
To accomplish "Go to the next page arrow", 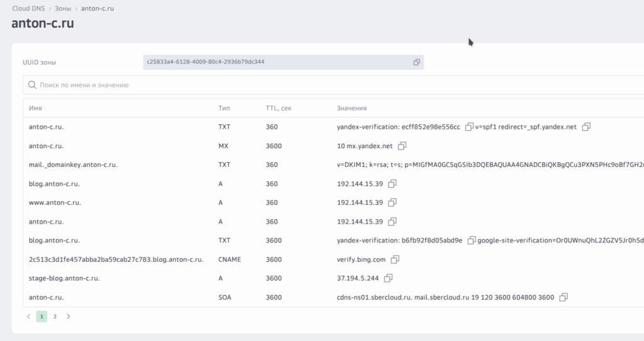I will coord(69,317).
